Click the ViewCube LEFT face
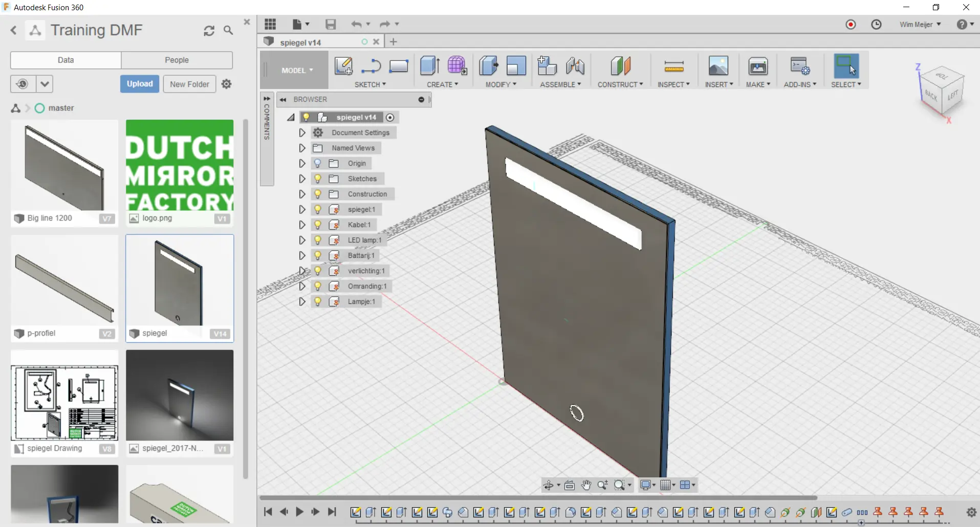The height and width of the screenshot is (527, 980). [x=952, y=96]
